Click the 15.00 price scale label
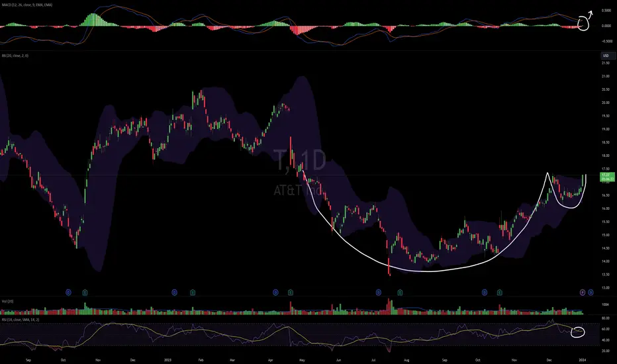Viewport: 617px width, 364px height. coord(606,235)
